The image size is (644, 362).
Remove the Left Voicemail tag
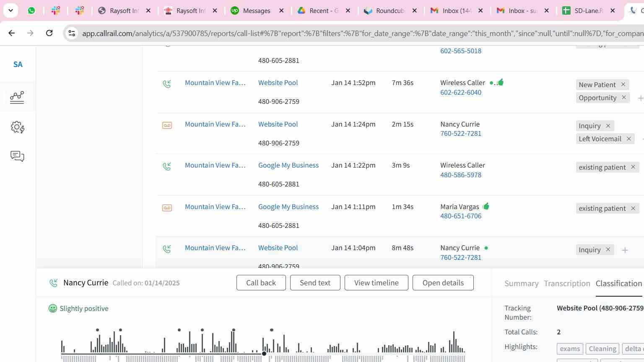pyautogui.click(x=629, y=139)
